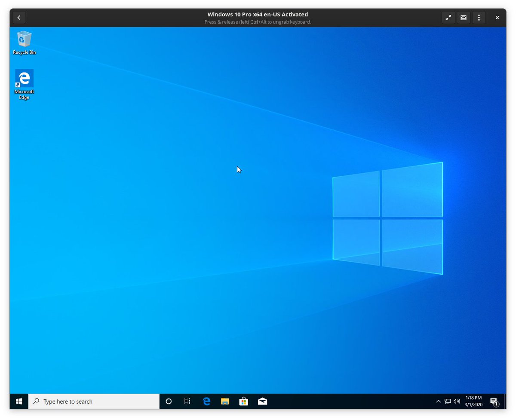Open Cortana from the taskbar
This screenshot has width=516, height=420.
point(169,402)
